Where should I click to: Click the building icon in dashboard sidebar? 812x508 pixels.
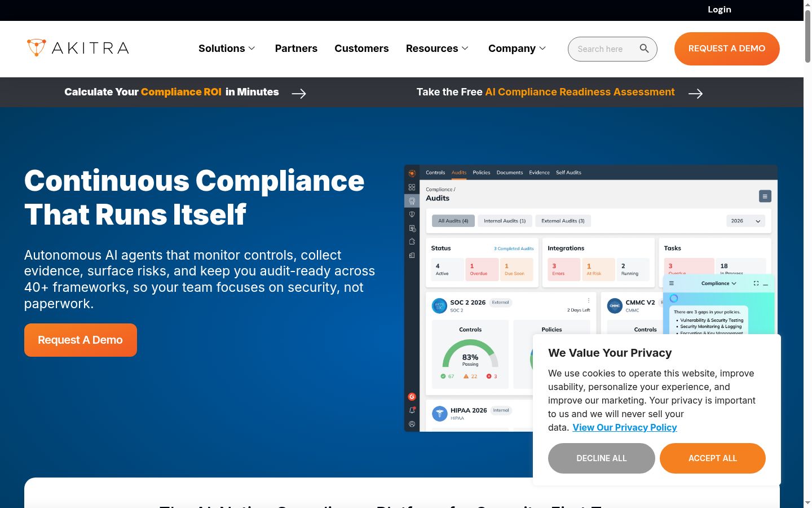click(412, 255)
